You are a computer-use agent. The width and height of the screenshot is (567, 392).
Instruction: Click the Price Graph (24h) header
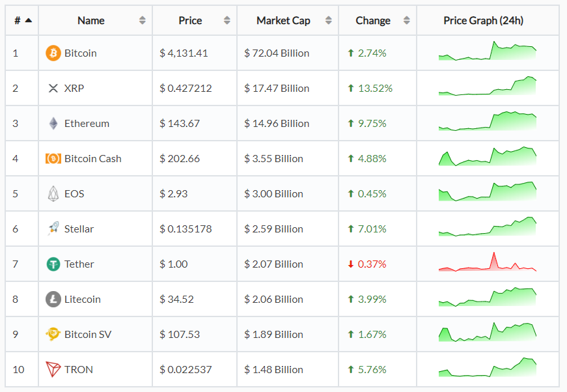pyautogui.click(x=483, y=21)
